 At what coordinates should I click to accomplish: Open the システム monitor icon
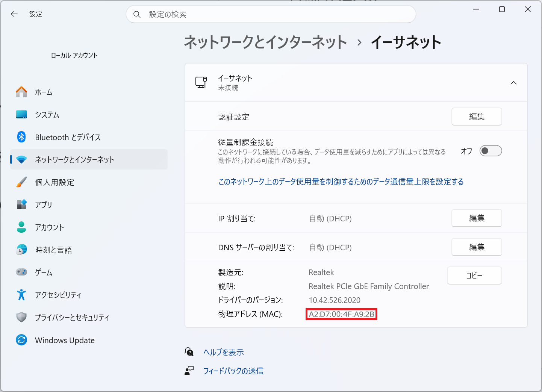click(21, 115)
